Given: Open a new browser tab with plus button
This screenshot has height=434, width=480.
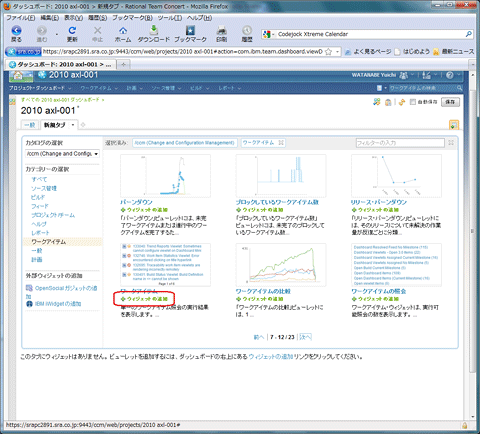Looking at the screenshot, I should (123, 65).
